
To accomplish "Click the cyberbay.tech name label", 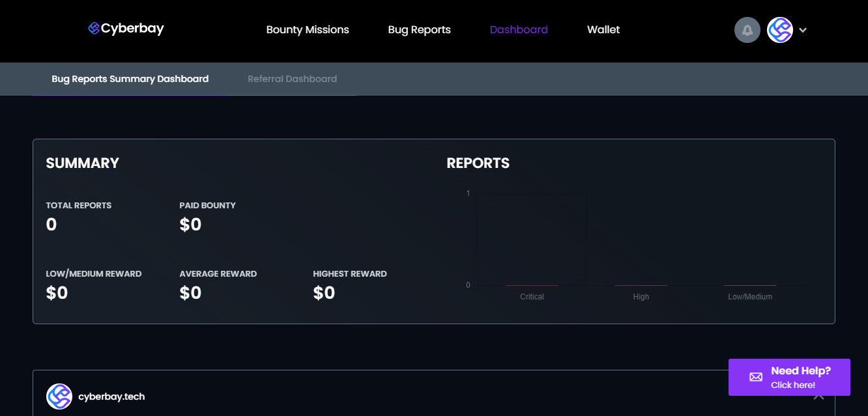I will 111,396.
